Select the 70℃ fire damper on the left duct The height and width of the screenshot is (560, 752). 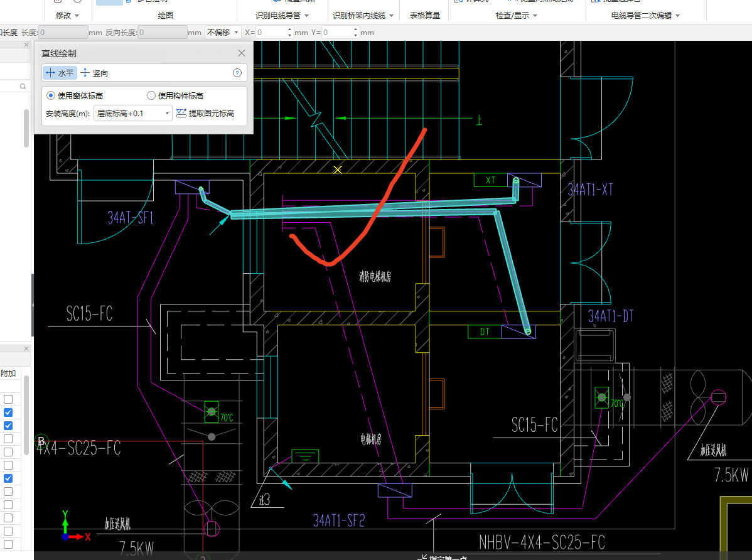[x=212, y=412]
